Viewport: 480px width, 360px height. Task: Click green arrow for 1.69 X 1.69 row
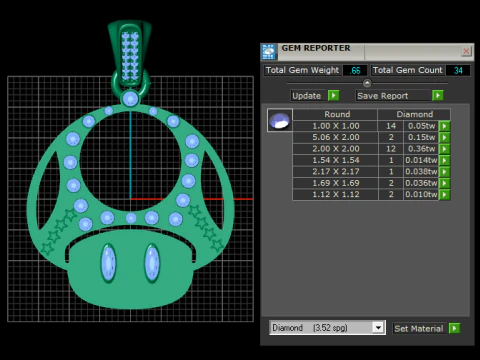(x=444, y=183)
